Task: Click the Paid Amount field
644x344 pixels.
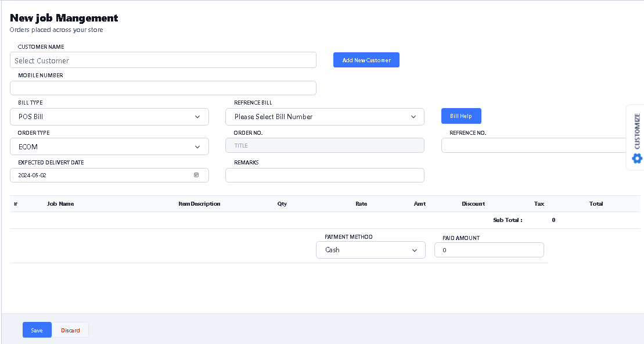Action: click(489, 250)
